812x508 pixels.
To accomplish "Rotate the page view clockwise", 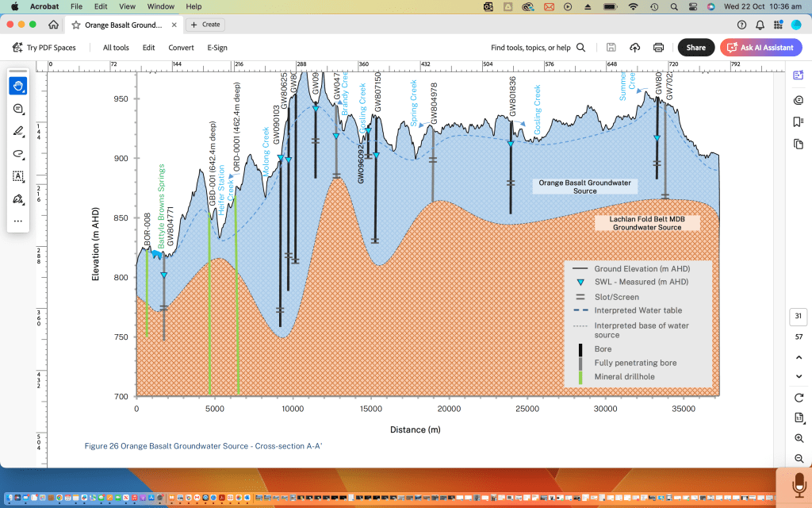I will [x=798, y=397].
